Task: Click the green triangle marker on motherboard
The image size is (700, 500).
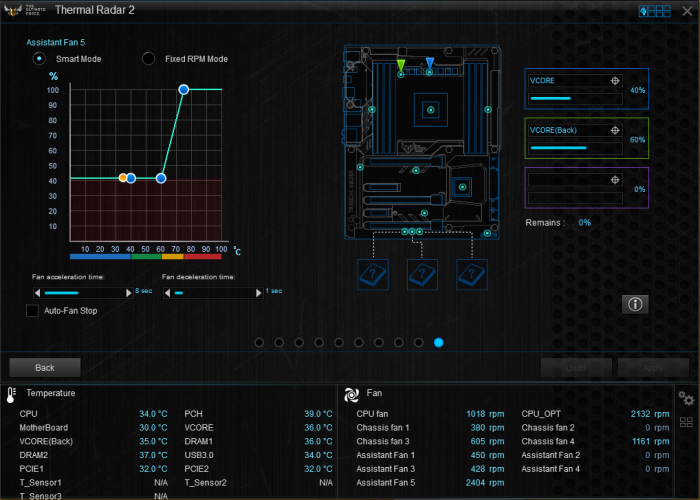Action: pyautogui.click(x=401, y=65)
